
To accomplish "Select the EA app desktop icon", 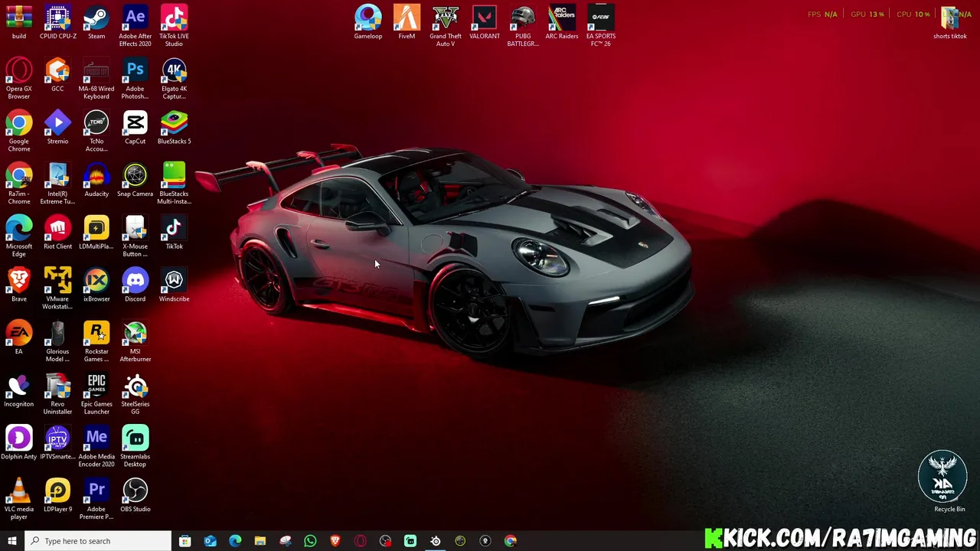I will tap(18, 338).
